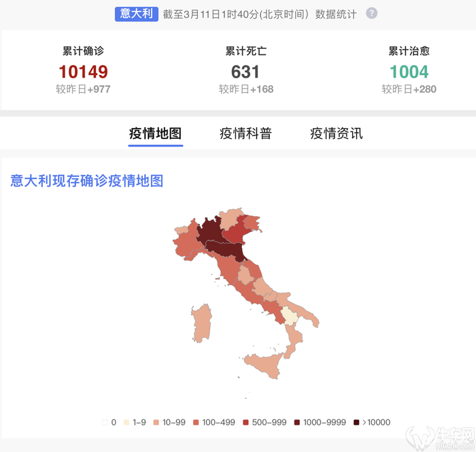Click Sicily island on the map
The height and width of the screenshot is (452, 476).
[264, 365]
